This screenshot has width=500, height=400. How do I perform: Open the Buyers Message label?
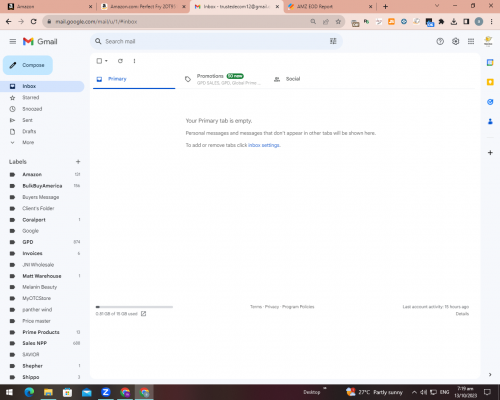tap(40, 197)
